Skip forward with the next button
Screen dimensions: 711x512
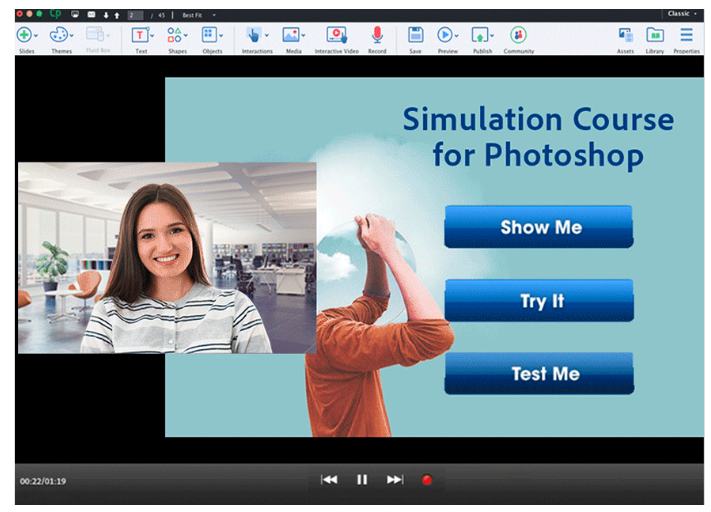(395, 479)
